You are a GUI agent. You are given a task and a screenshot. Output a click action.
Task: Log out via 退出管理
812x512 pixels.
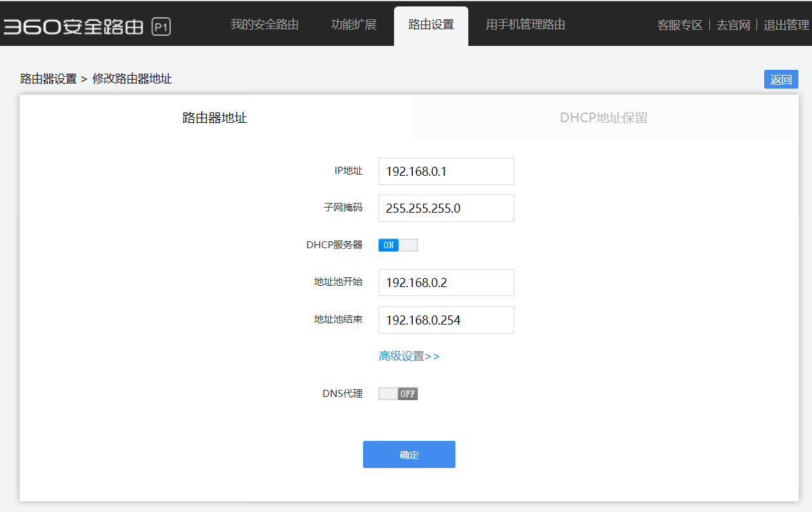coord(786,26)
